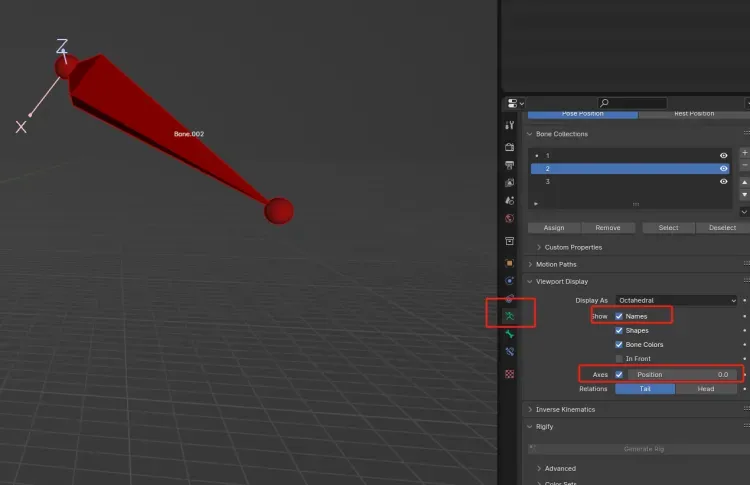
Task: Open bone collection specials dropdown arrow
Action: [744, 211]
